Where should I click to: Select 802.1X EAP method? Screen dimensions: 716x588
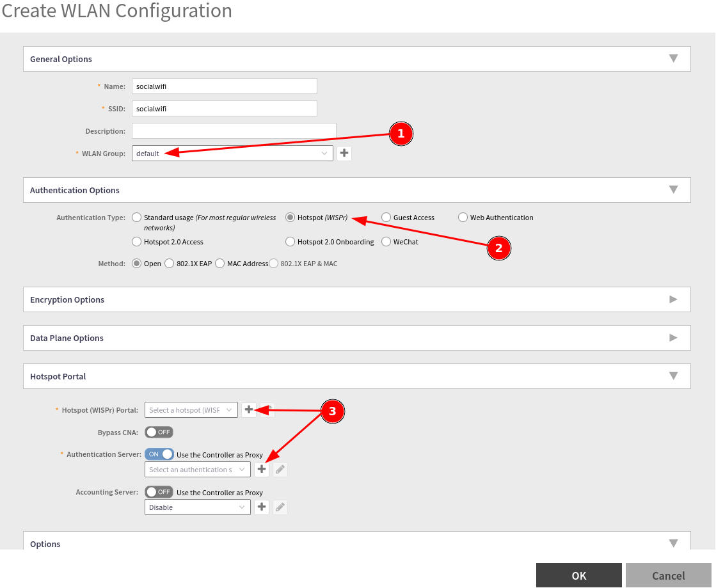pos(170,264)
